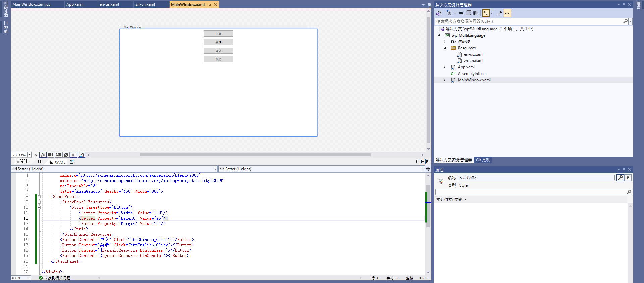Open the right Setter (Height) navigation dropdown

click(x=423, y=169)
